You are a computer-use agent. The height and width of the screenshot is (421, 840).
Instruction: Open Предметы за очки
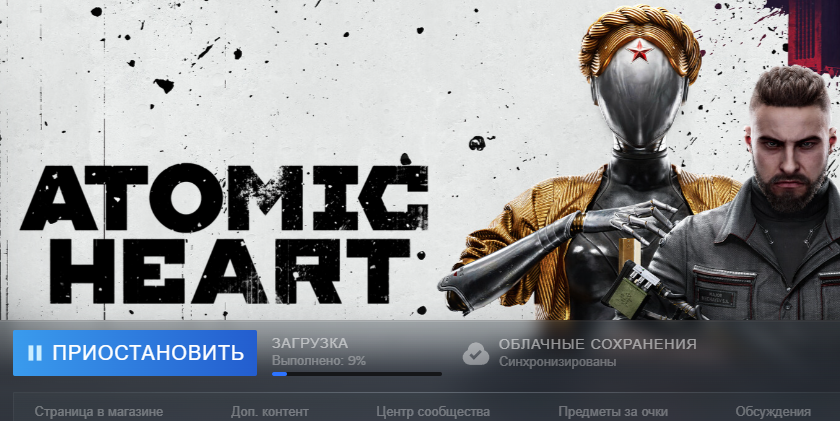coord(613,412)
